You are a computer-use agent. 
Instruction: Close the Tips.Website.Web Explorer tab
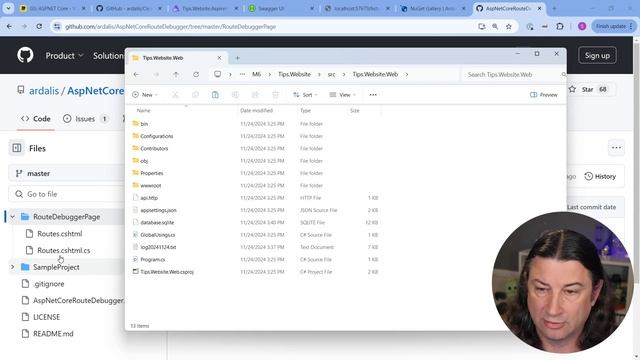(x=219, y=58)
